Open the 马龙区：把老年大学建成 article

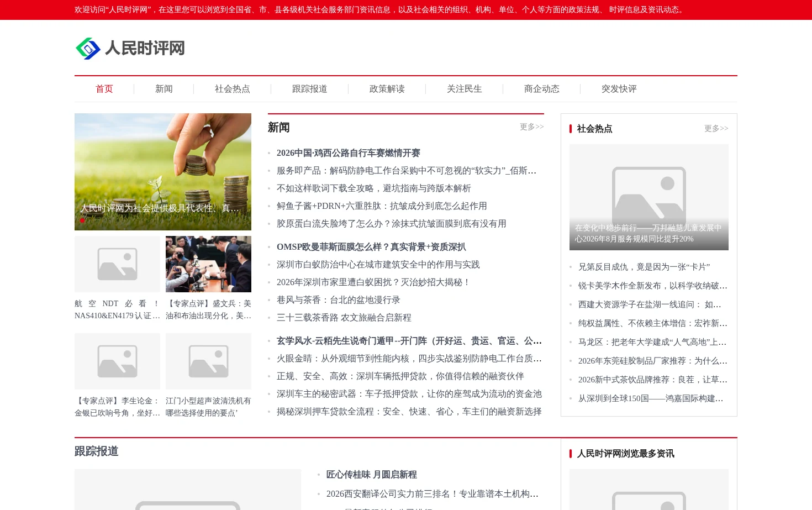(x=652, y=342)
